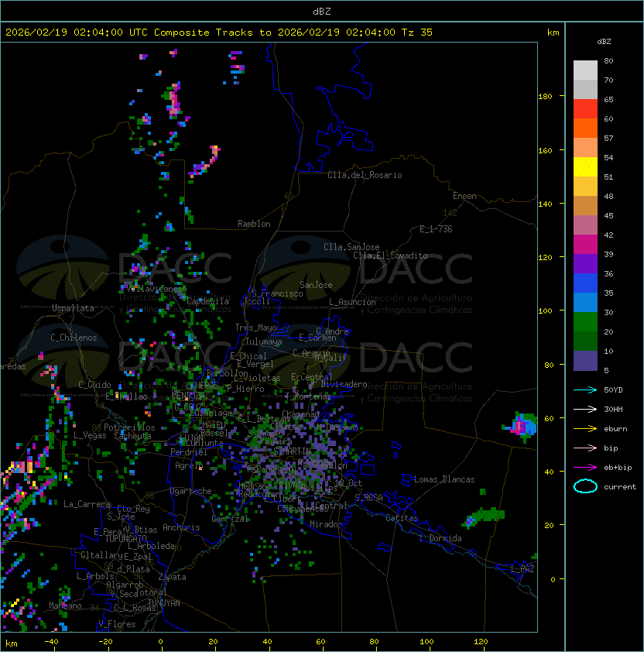The height and width of the screenshot is (652, 644).
Task: Select the orange 57-60 dBZ swatch
Action: point(585,128)
